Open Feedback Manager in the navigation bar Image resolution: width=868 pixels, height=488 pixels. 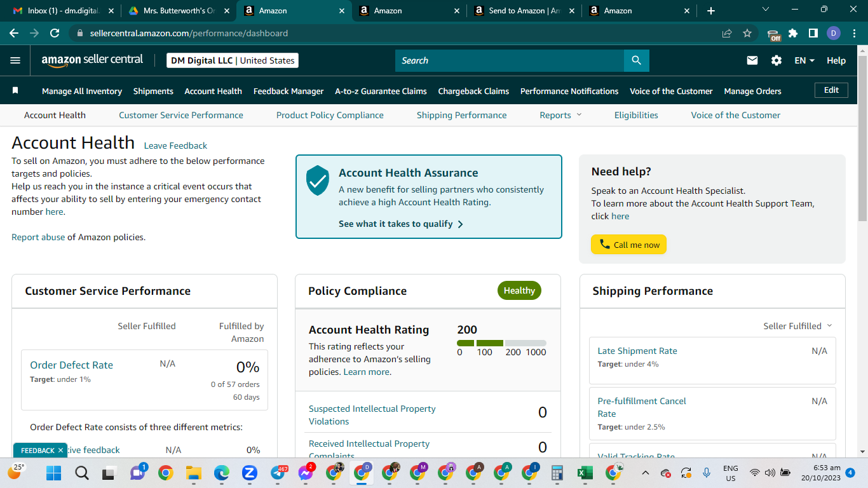[288, 91]
